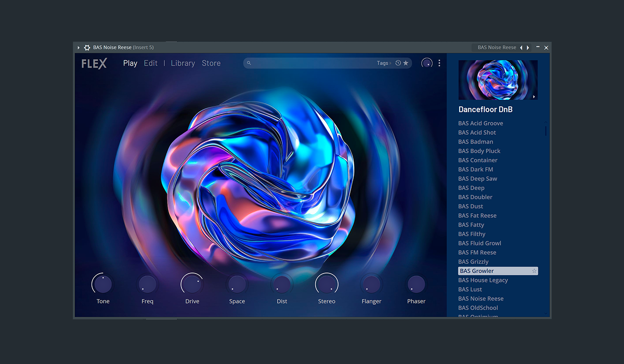624x364 pixels.
Task: Select the BAS Acid Groove preset
Action: [x=480, y=123]
